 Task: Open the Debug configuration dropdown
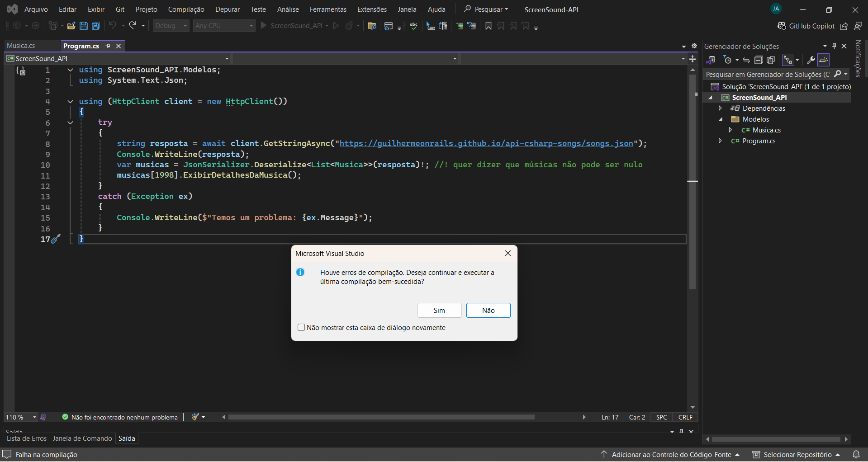point(171,26)
